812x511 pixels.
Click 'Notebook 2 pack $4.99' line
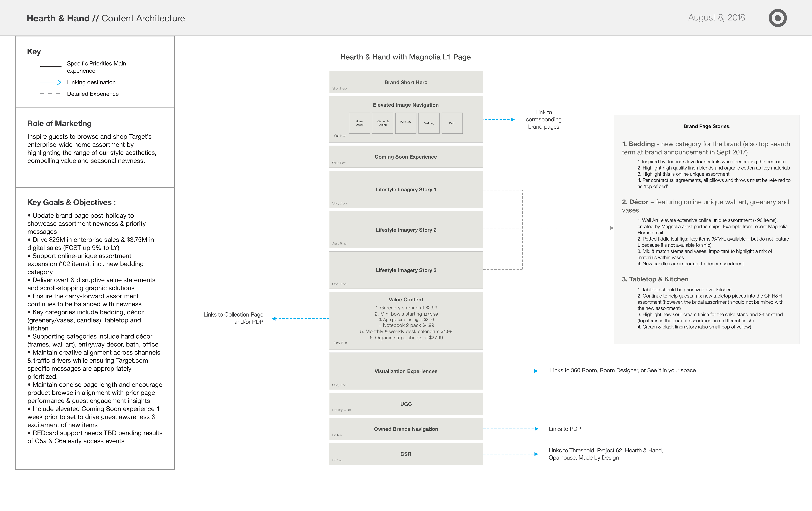pos(406,325)
